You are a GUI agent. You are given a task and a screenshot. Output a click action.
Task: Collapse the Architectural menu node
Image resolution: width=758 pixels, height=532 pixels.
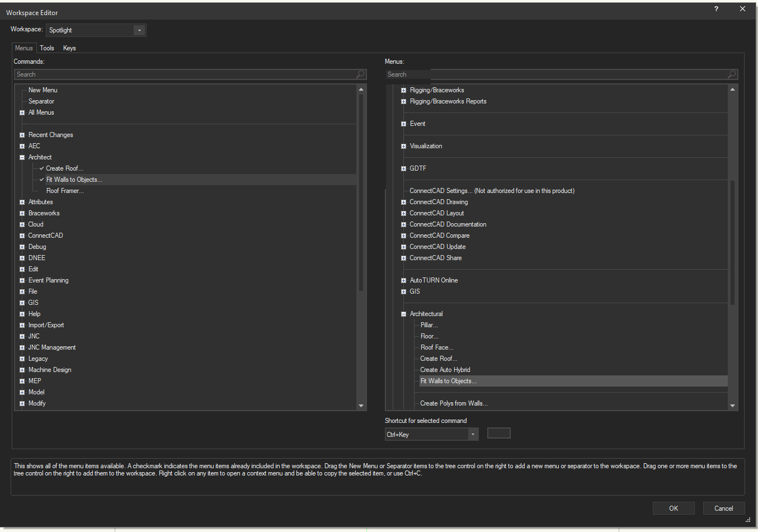(x=403, y=314)
